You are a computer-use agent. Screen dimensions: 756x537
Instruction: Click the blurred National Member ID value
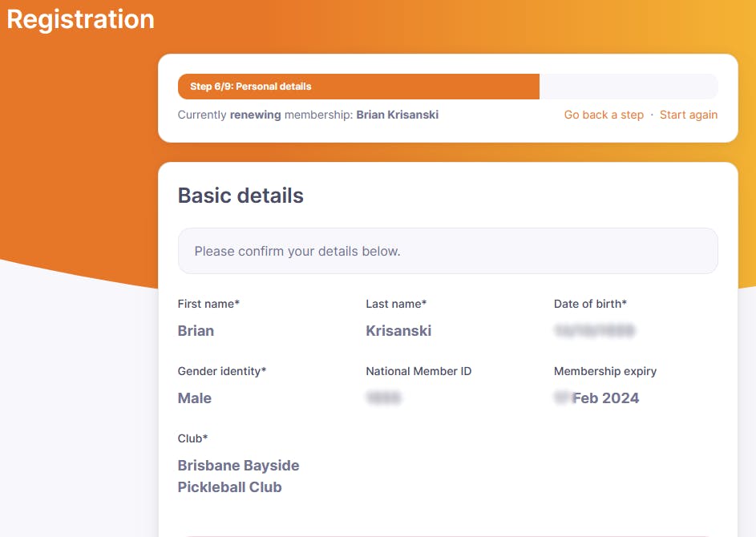coord(383,398)
